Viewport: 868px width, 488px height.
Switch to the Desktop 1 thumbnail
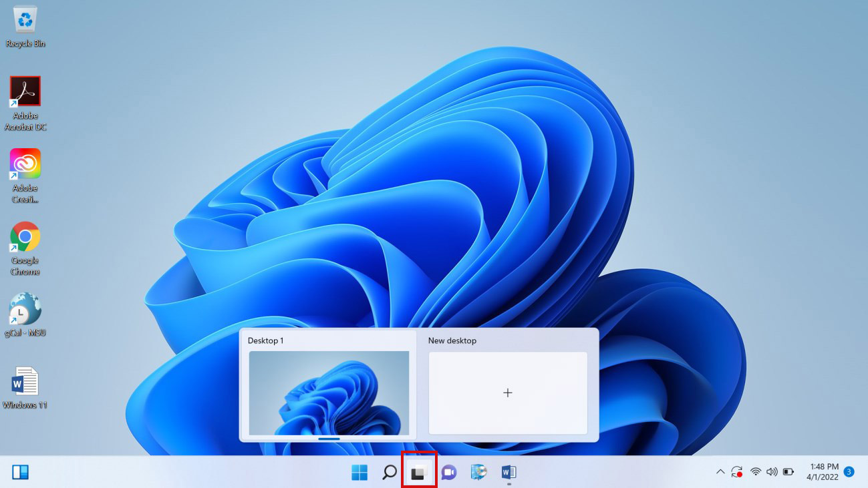point(329,393)
